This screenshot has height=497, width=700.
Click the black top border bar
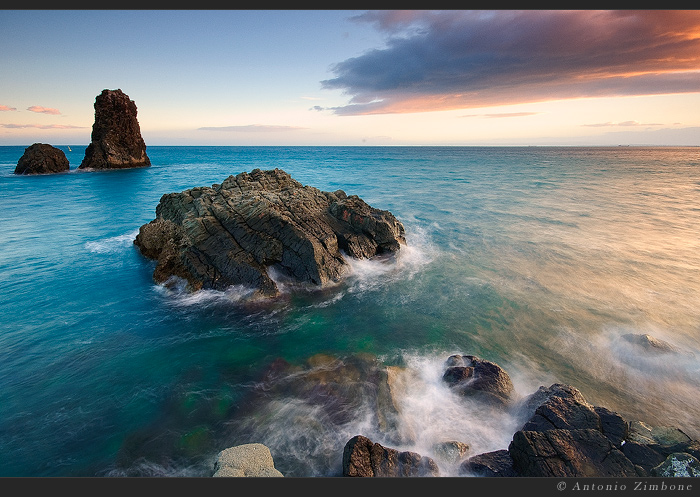click(x=350, y=5)
